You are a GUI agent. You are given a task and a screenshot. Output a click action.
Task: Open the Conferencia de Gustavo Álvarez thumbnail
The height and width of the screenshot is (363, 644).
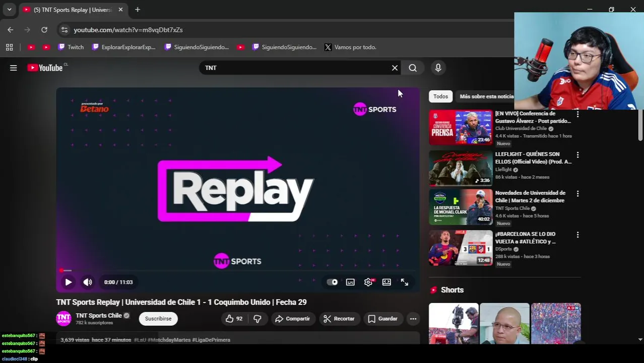tap(461, 127)
